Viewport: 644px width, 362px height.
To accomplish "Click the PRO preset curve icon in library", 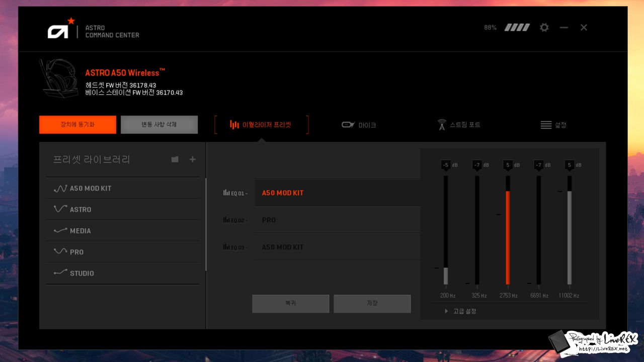I will [x=60, y=251].
